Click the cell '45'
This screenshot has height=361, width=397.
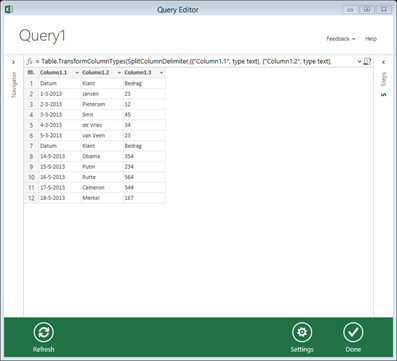pos(144,115)
